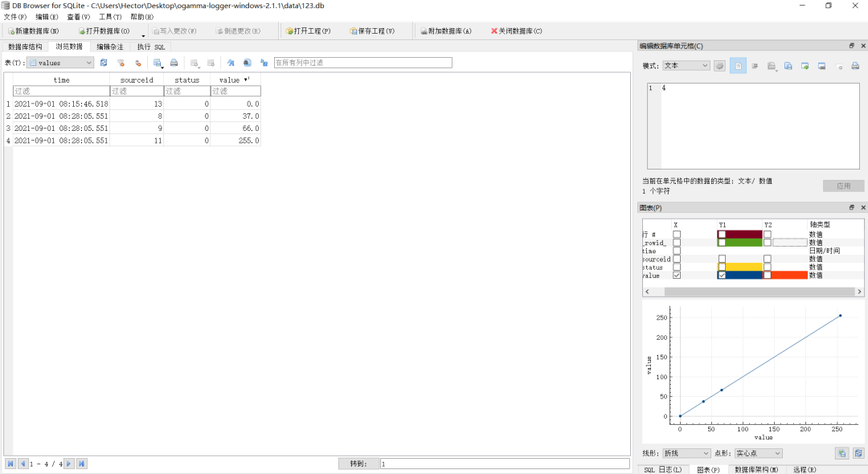Click the refresh table data icon
868x474 pixels.
point(104,63)
